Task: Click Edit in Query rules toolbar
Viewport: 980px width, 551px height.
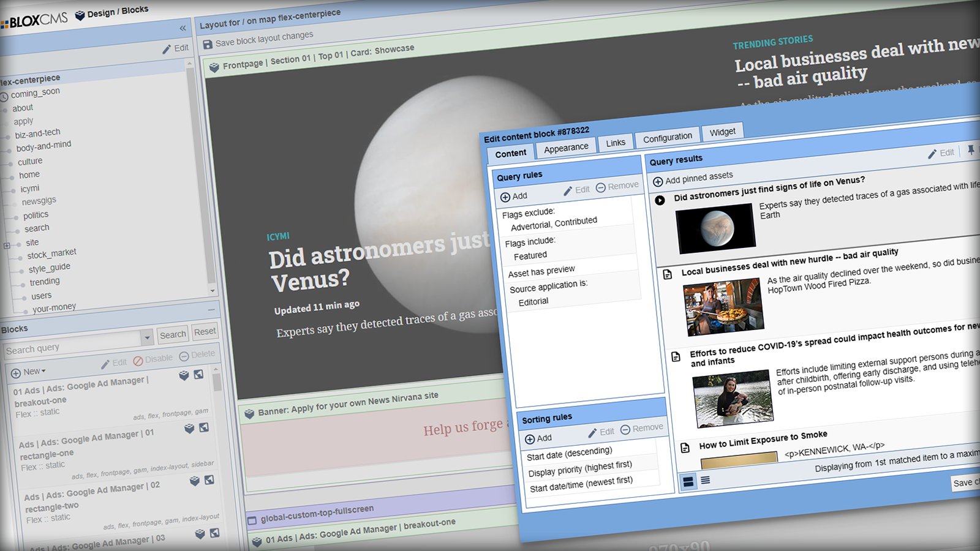Action: (x=576, y=190)
